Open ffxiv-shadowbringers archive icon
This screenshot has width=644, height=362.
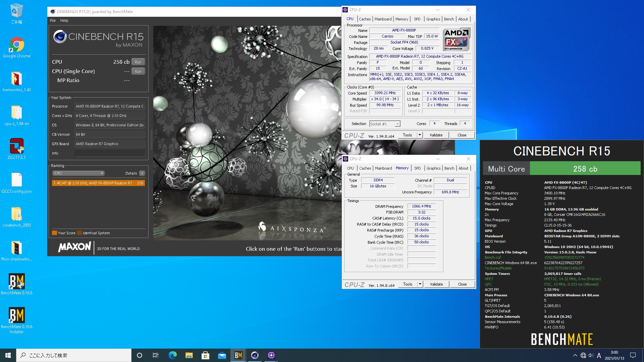(x=16, y=251)
